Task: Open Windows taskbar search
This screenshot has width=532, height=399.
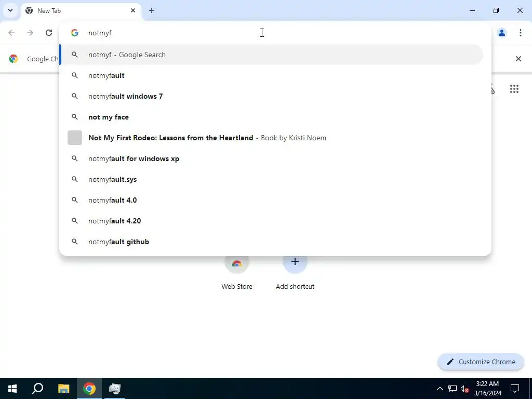Action: (37, 389)
